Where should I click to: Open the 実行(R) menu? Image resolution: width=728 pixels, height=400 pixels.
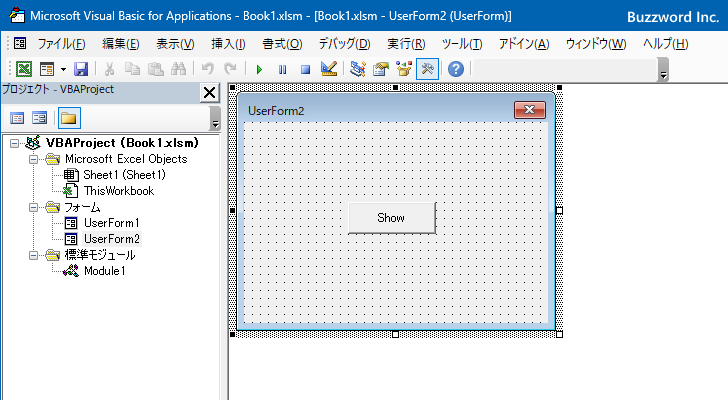[406, 44]
